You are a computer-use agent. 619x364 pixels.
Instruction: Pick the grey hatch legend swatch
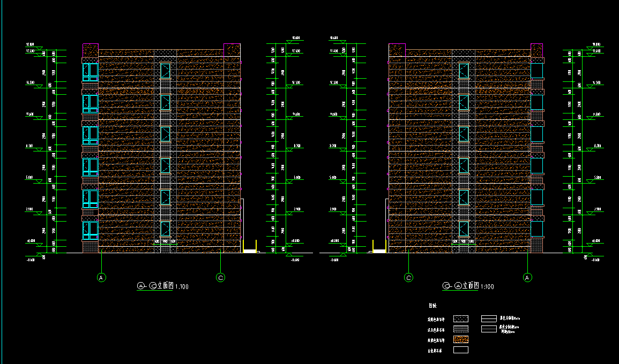(x=460, y=329)
